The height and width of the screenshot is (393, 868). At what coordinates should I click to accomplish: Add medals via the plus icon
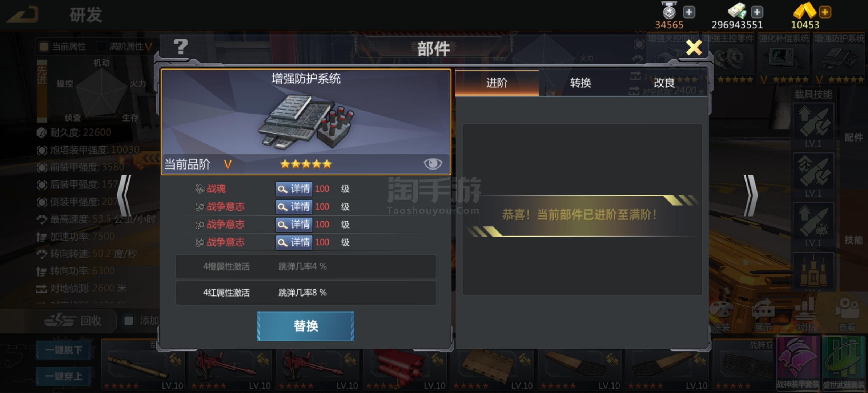coord(689,12)
